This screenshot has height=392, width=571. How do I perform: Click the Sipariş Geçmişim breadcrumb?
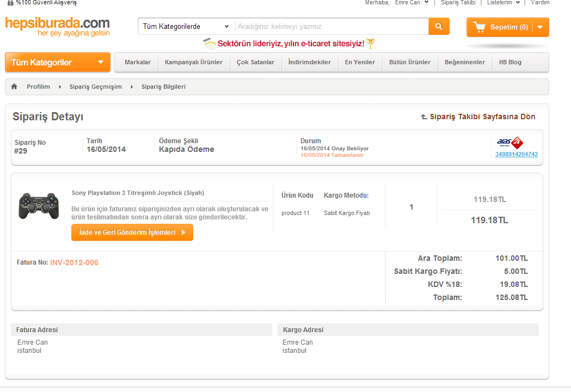click(95, 87)
